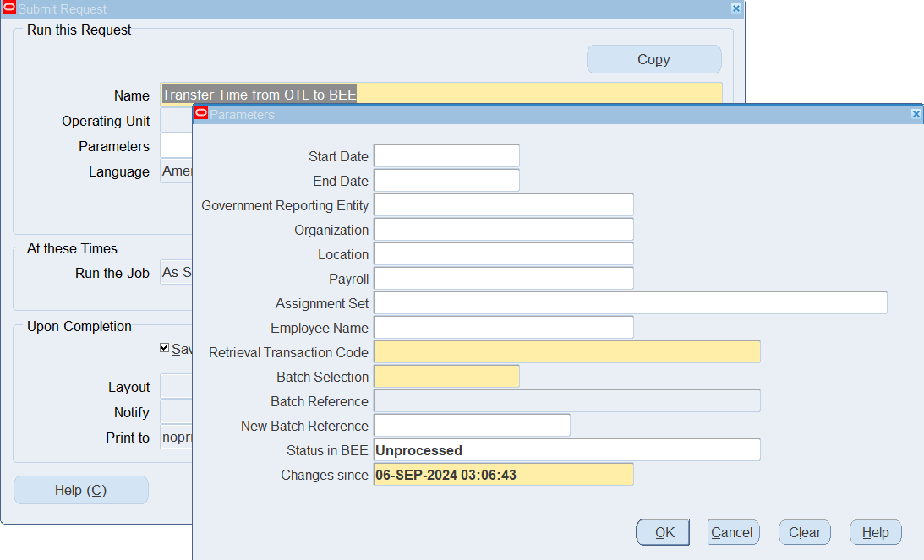Click the Assignment Set field
This screenshot has height=560, width=924.
coord(630,303)
